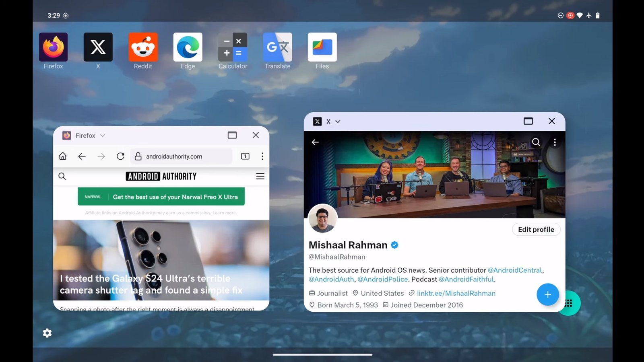
Task: Click the Android Authority logo
Action: click(161, 176)
